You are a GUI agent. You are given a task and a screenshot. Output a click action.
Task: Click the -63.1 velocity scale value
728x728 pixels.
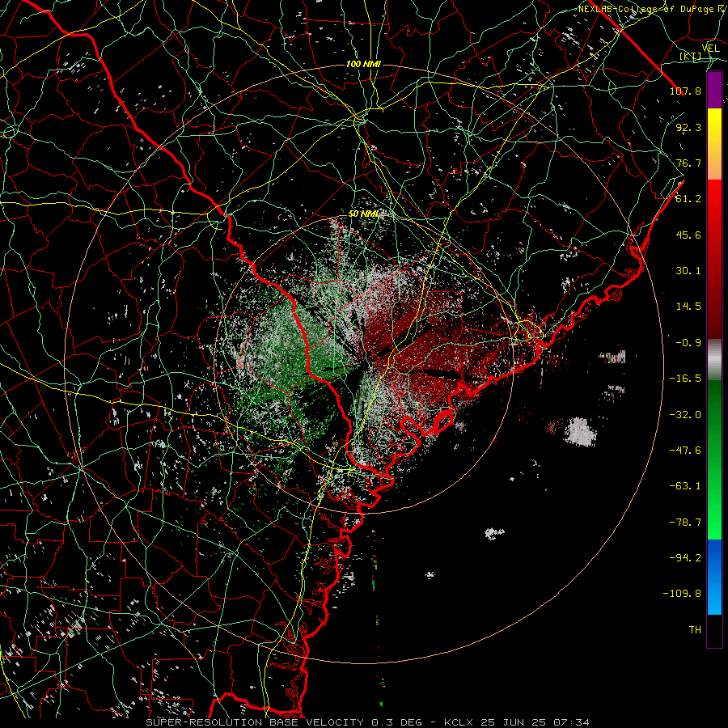[x=685, y=486]
